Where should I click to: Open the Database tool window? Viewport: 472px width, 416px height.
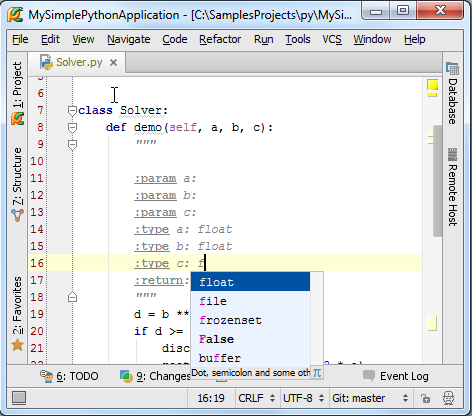tap(452, 93)
